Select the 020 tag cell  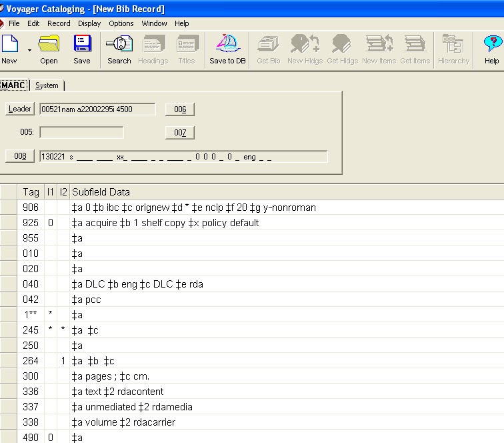click(x=31, y=269)
